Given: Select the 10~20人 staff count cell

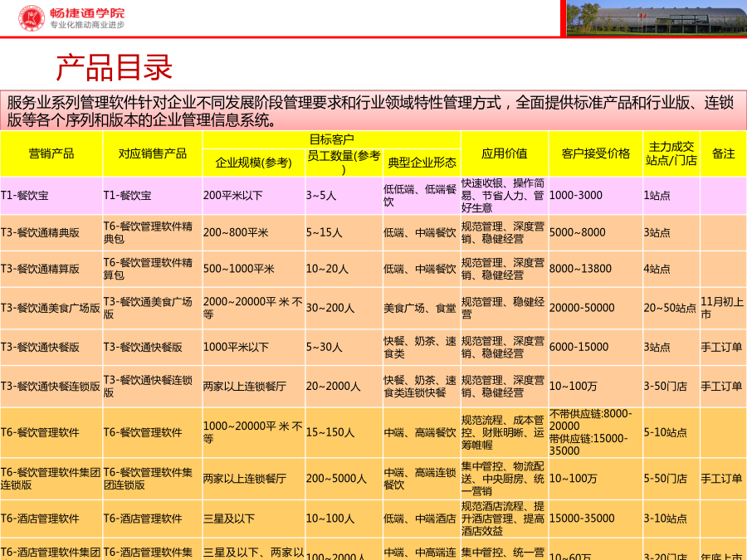Looking at the screenshot, I should [x=344, y=269].
